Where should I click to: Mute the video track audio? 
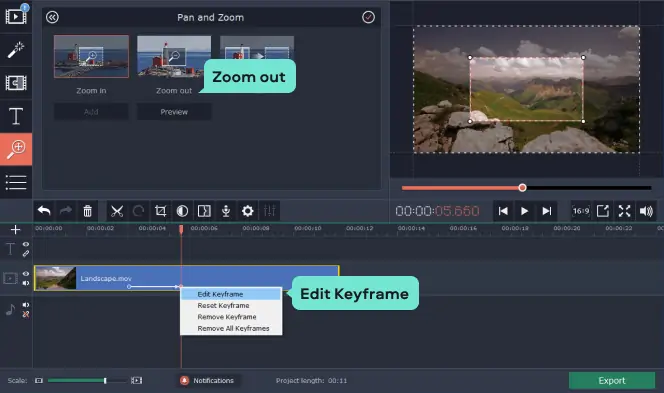[x=26, y=283]
